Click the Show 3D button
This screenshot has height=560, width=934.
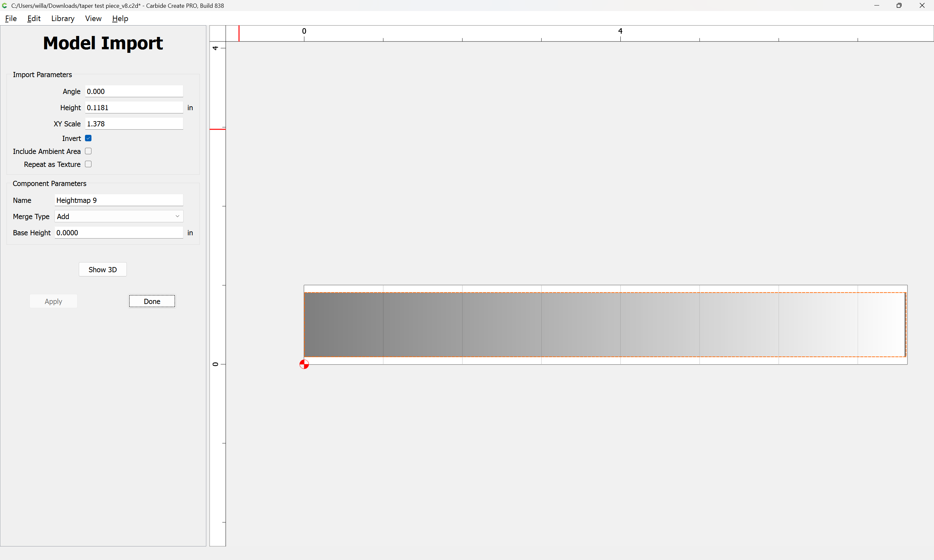point(102,269)
